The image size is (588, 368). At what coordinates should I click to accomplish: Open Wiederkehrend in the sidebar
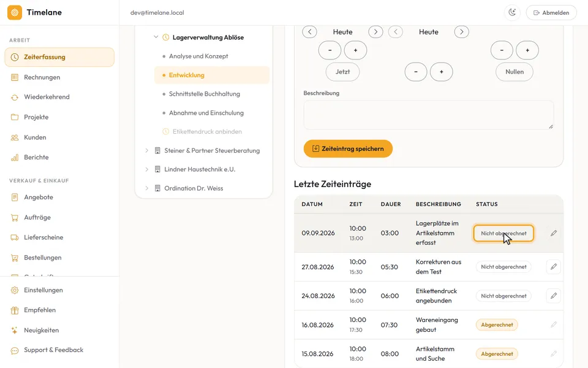(x=59, y=97)
